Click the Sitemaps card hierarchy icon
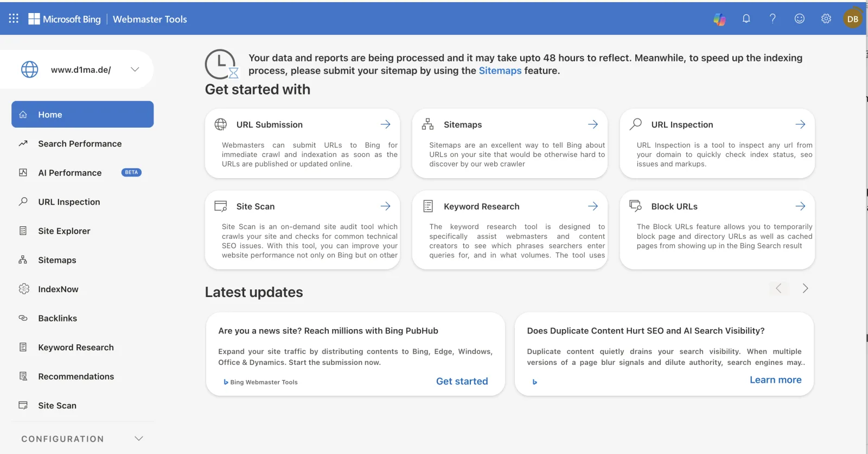 click(428, 124)
